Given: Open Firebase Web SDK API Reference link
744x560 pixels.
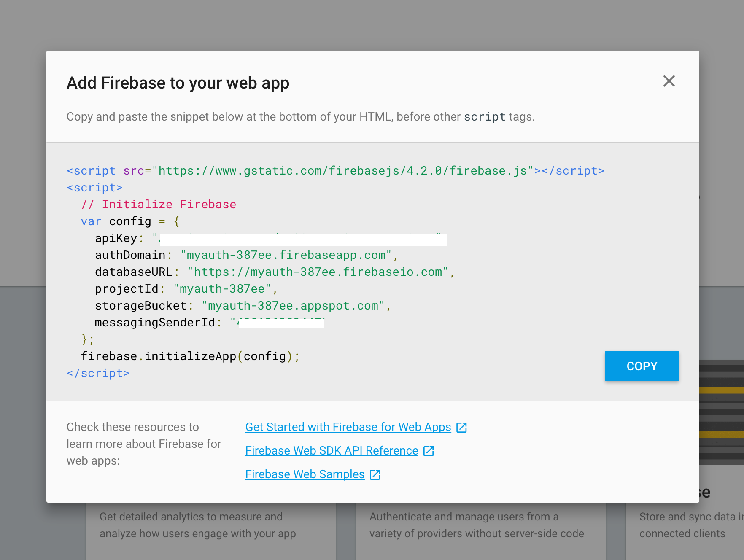Looking at the screenshot, I should (332, 451).
